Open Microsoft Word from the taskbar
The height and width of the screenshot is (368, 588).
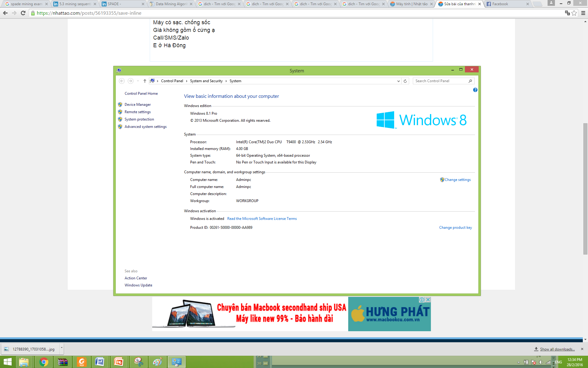100,362
